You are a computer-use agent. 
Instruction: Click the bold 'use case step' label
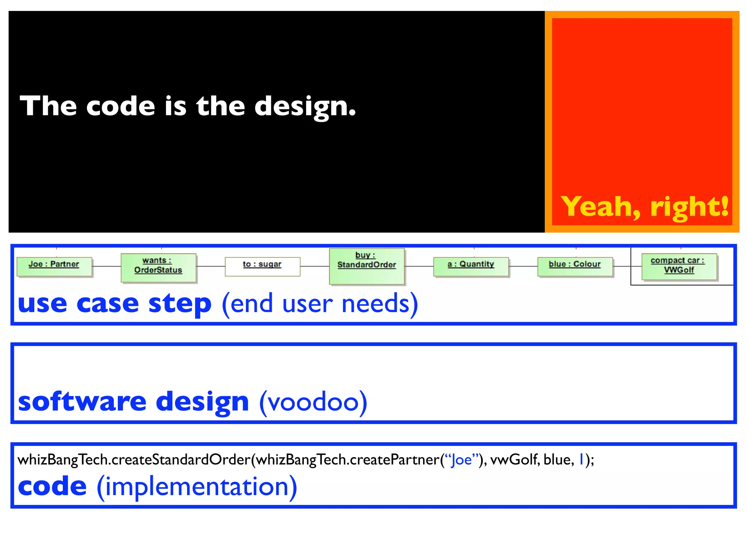pos(115,304)
